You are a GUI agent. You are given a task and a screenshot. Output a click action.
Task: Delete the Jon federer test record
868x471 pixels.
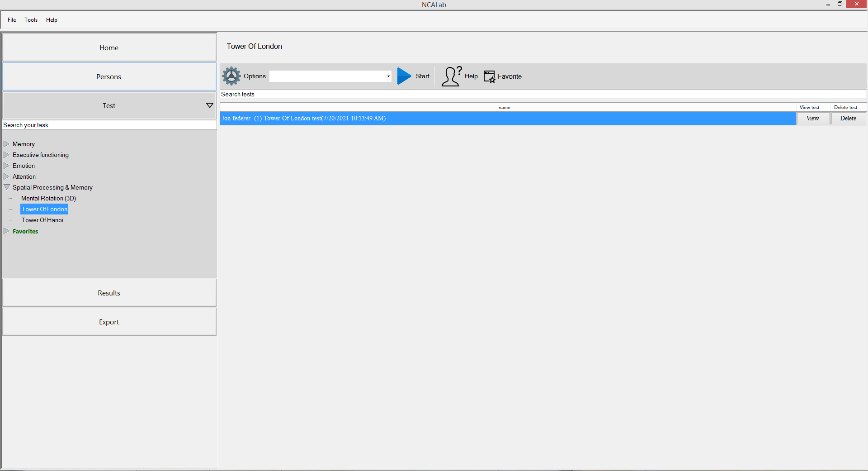848,119
